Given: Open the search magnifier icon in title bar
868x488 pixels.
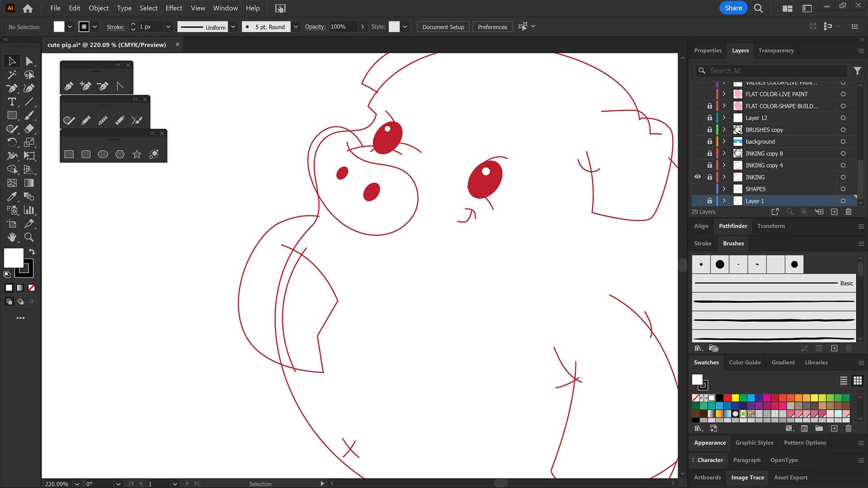Looking at the screenshot, I should click(759, 8).
